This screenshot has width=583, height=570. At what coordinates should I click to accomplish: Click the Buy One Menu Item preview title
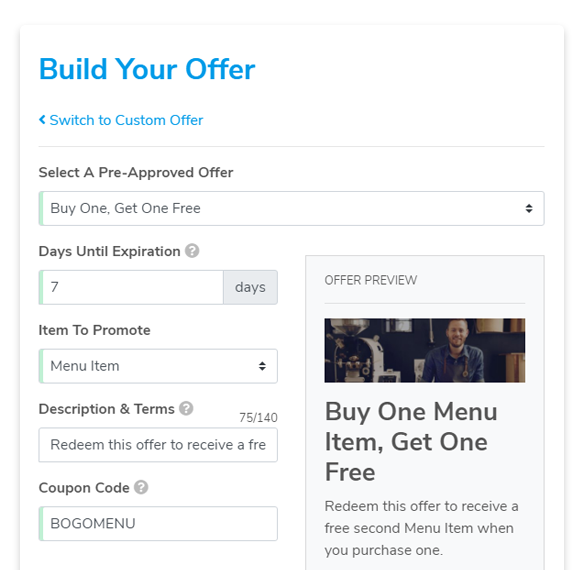tap(411, 442)
